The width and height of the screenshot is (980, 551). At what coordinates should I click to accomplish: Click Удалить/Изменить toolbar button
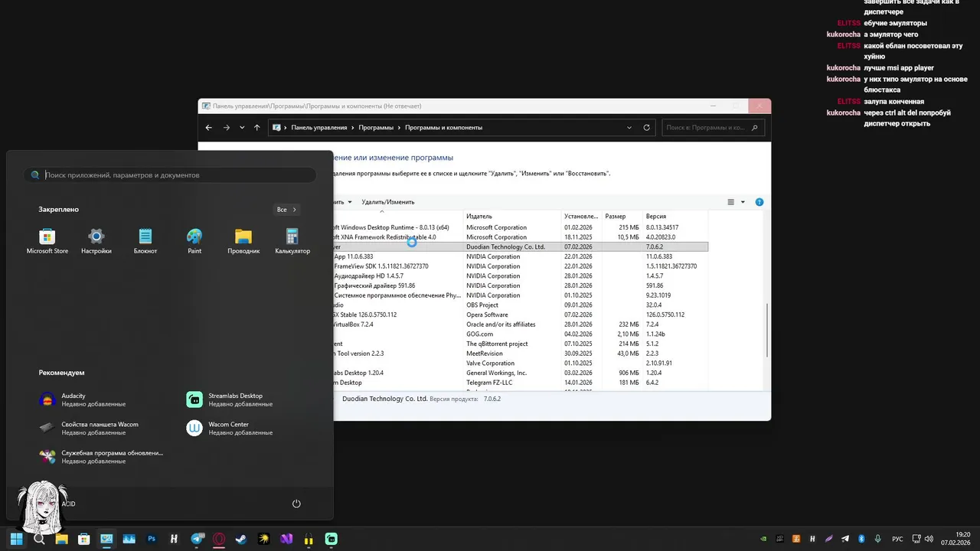pos(388,202)
